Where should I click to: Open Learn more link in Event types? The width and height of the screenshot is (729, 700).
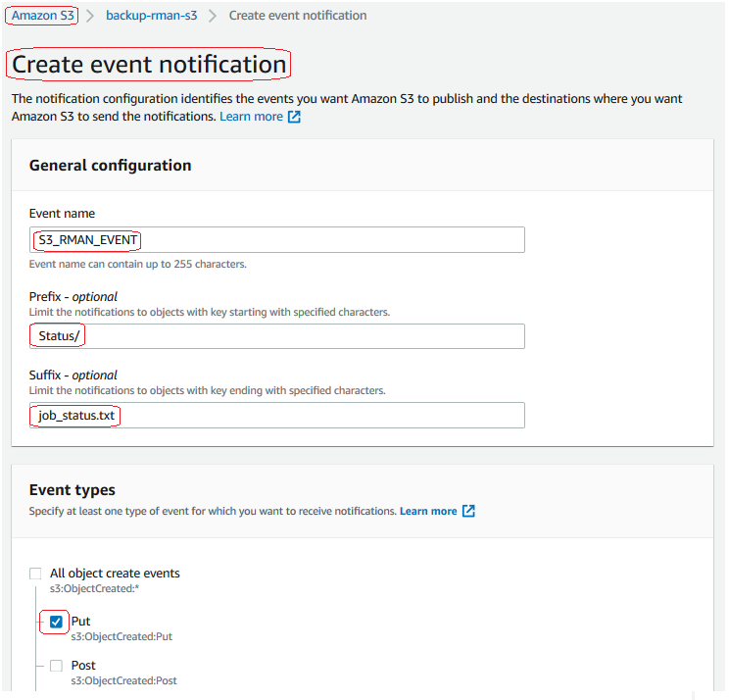(428, 511)
